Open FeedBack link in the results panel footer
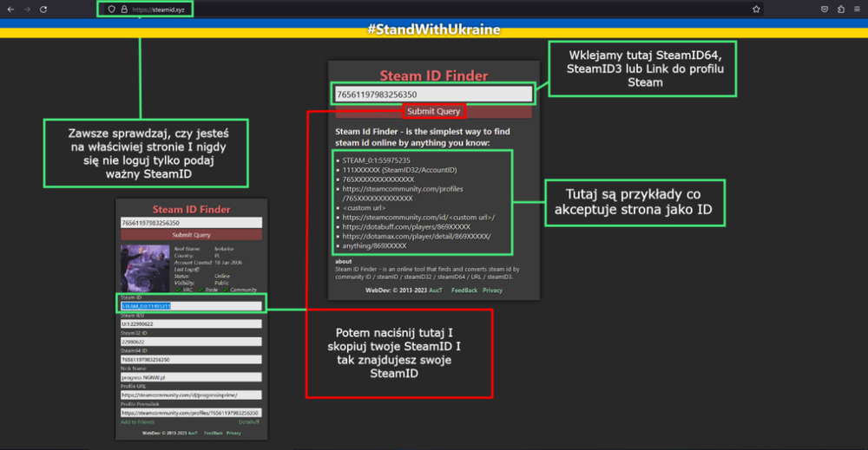Screen dimensions: 868x450 click(x=214, y=433)
